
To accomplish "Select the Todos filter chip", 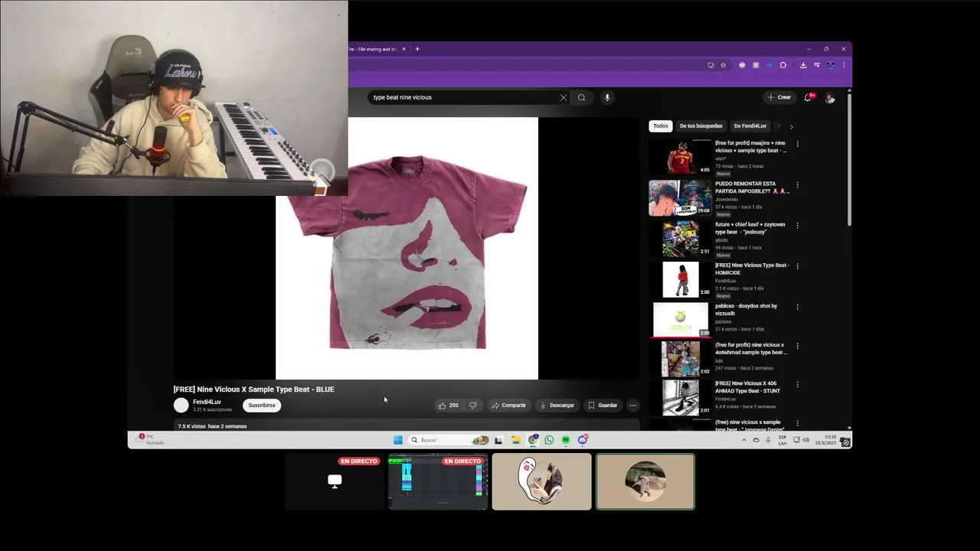I will click(661, 126).
